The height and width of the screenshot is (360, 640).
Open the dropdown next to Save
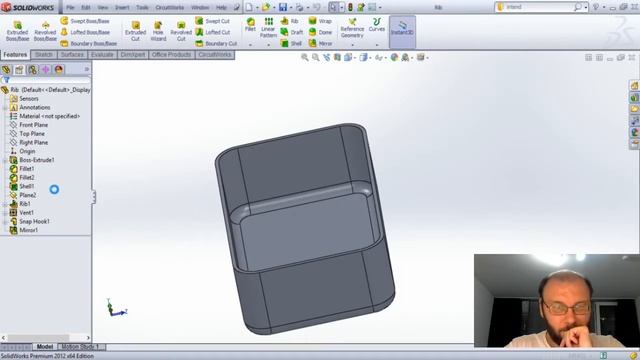[x=291, y=7]
